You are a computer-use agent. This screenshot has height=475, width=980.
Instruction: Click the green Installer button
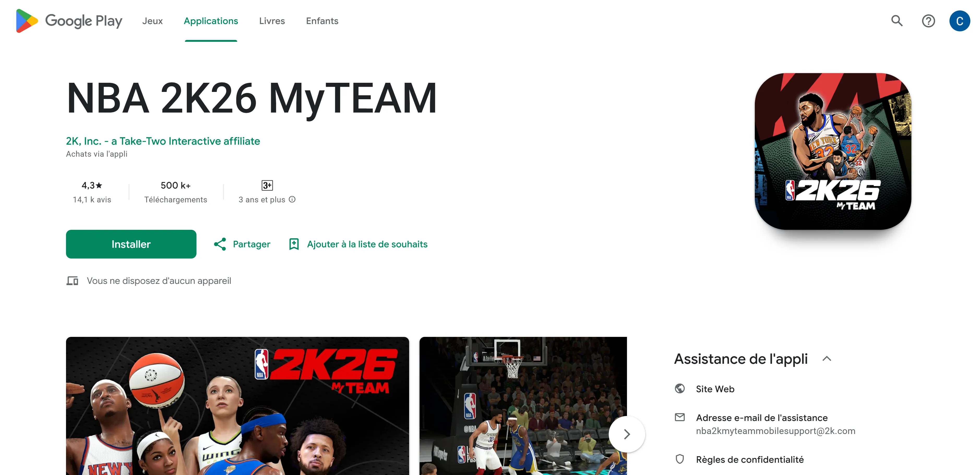pos(131,244)
